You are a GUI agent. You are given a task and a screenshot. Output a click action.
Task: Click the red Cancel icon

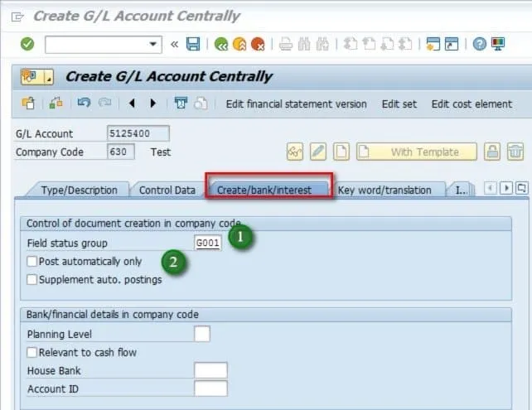coord(258,44)
